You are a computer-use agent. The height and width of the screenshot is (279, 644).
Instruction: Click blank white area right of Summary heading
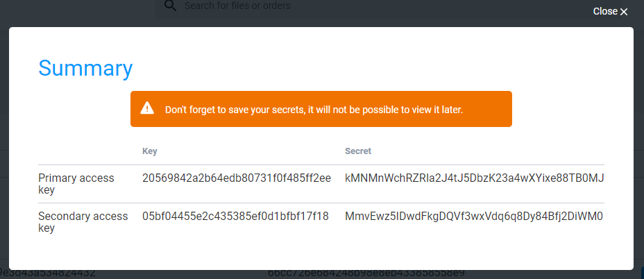[382, 68]
